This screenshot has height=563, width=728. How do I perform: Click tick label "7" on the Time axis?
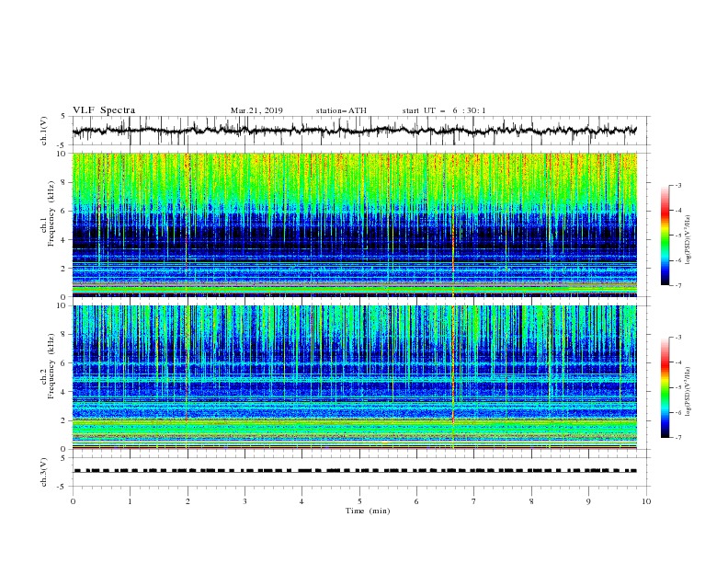point(474,501)
